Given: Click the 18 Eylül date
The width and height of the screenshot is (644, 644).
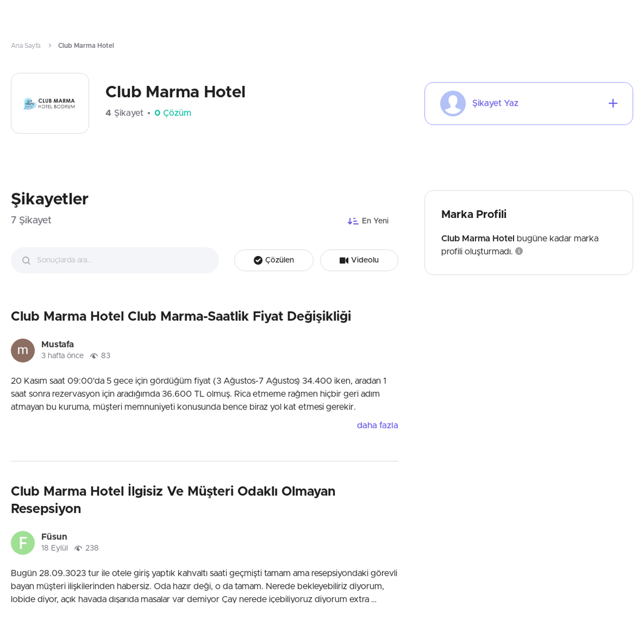Looking at the screenshot, I should coord(55,548).
